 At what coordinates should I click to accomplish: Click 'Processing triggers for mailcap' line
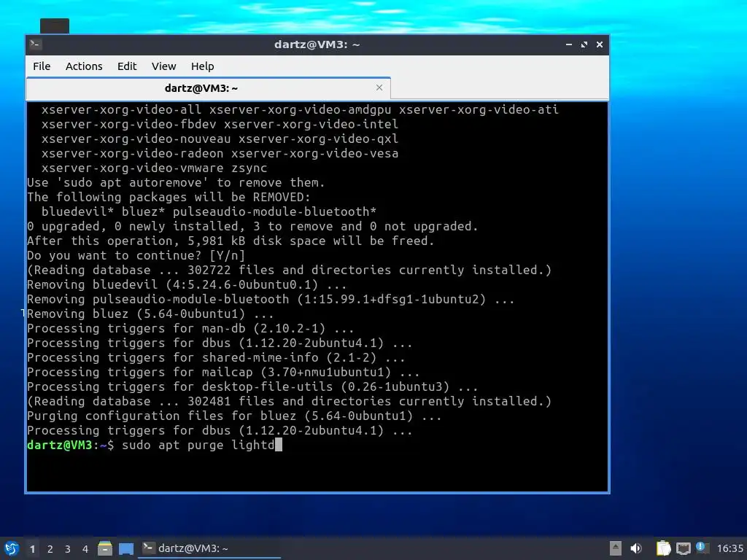tap(223, 373)
